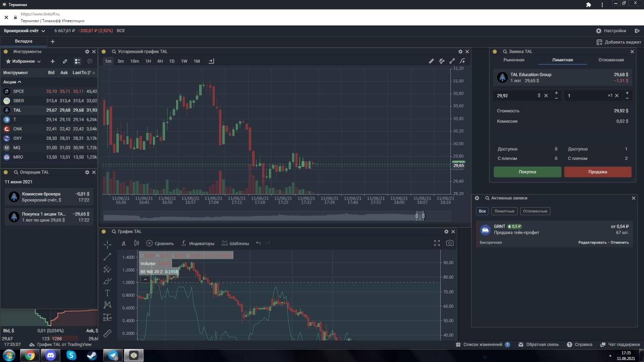This screenshot has height=362, width=644.
Task: Click the jump-to-latest arrow icon on chart
Action: point(211,61)
